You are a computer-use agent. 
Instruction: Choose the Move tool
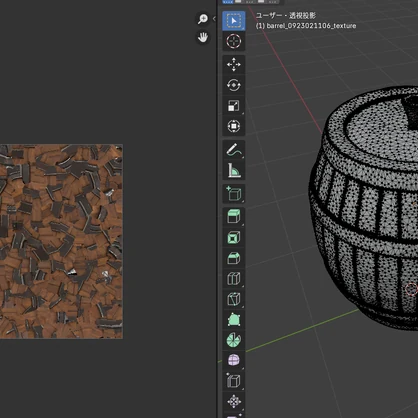click(x=234, y=65)
